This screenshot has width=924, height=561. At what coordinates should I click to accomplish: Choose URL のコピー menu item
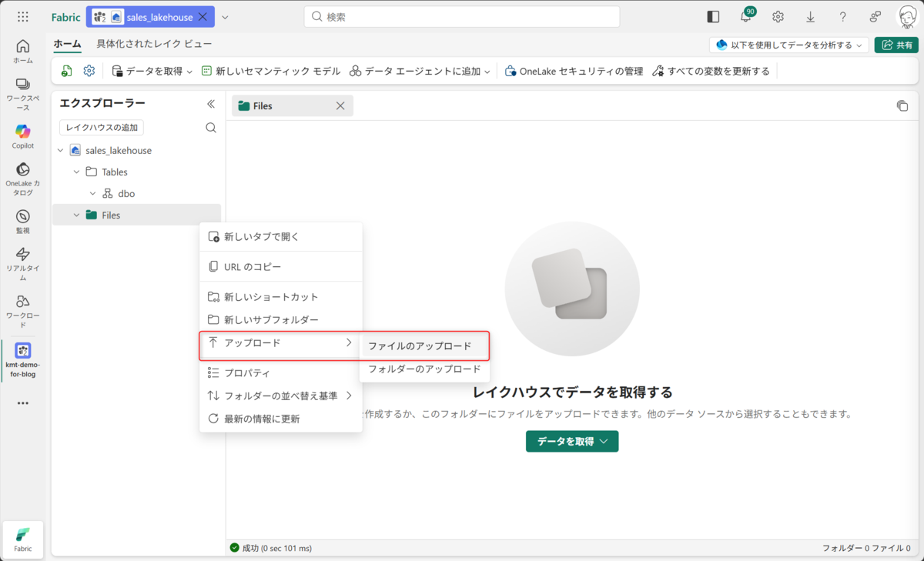tap(281, 267)
